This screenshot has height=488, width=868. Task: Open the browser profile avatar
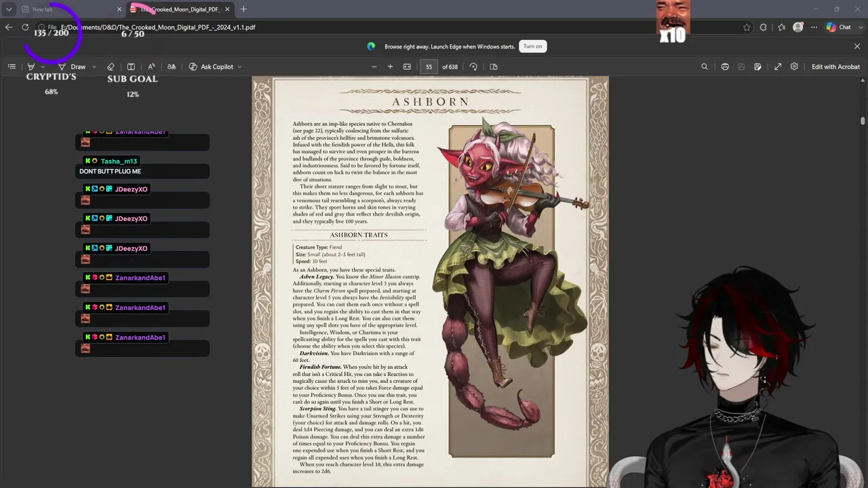point(798,27)
